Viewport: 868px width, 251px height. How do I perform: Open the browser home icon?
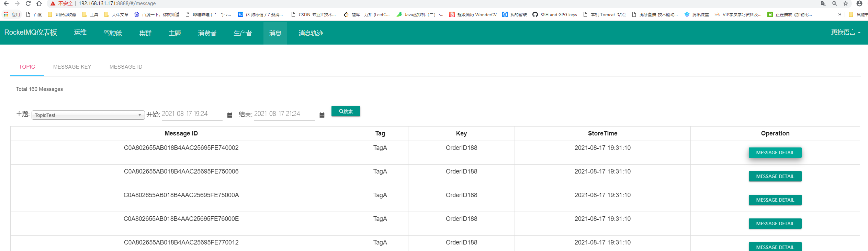[39, 3]
